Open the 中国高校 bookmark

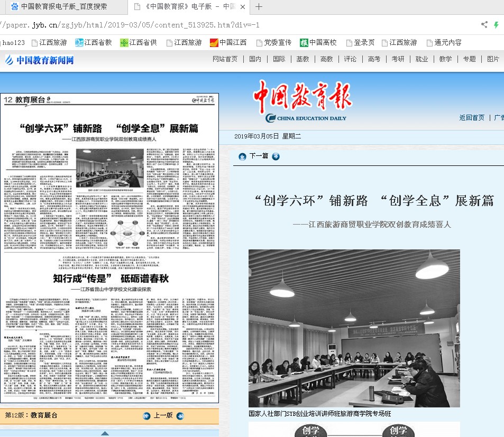click(x=318, y=43)
